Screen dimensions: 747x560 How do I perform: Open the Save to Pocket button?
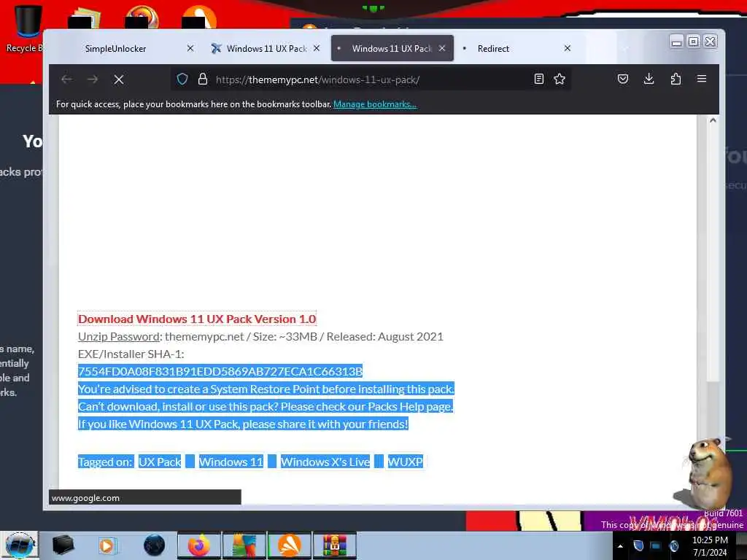623,79
